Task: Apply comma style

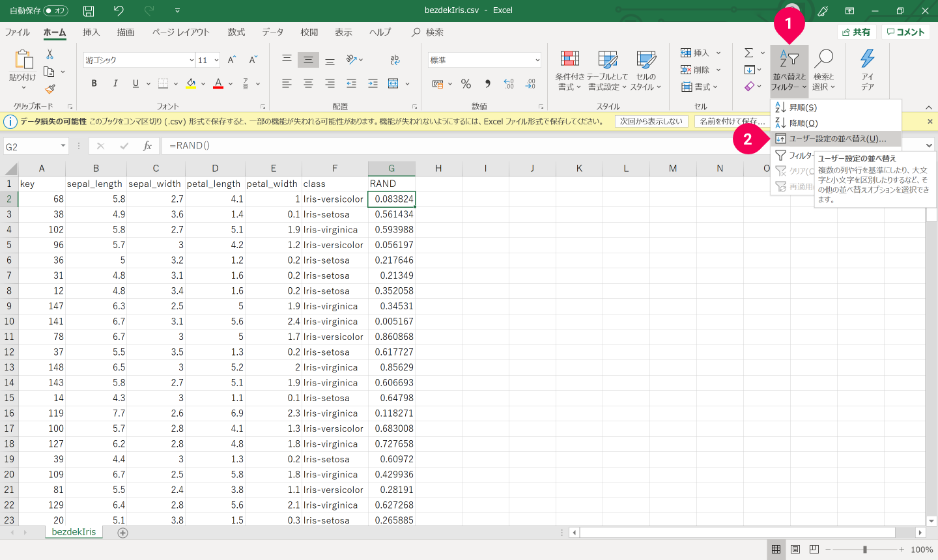Action: coord(487,83)
